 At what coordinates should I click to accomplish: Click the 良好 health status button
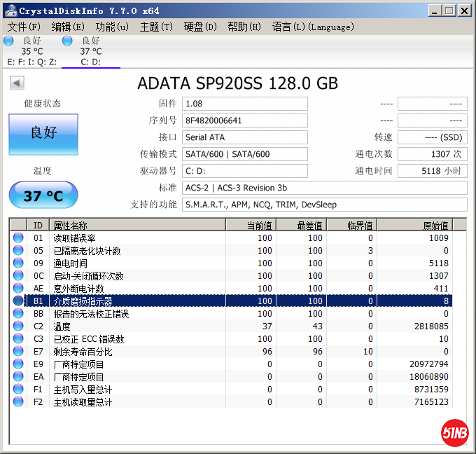pyautogui.click(x=43, y=133)
